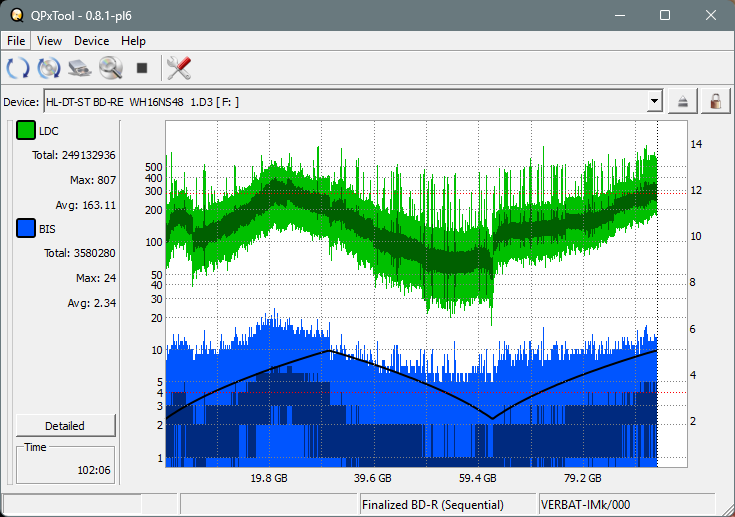This screenshot has height=517, width=735.
Task: Click the Detailed button
Action: click(65, 426)
